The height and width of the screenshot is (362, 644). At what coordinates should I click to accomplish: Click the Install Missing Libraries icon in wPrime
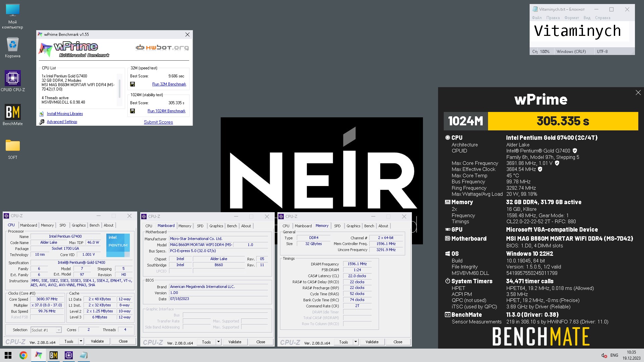[x=42, y=114]
